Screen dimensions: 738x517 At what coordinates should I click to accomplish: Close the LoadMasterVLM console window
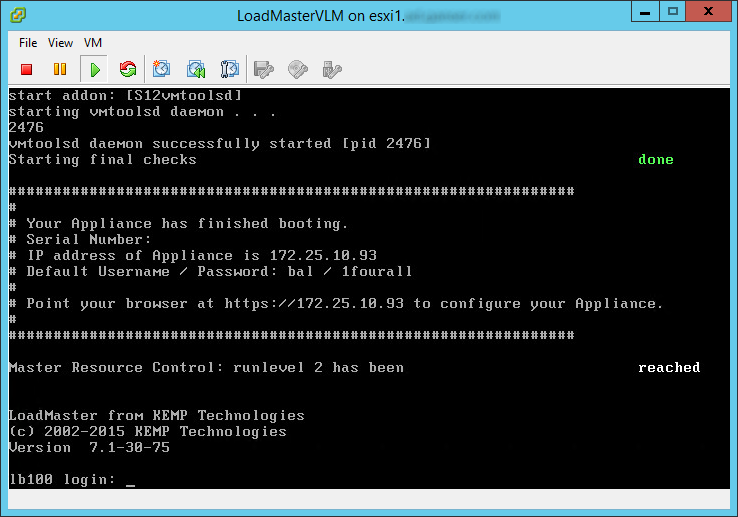(708, 12)
